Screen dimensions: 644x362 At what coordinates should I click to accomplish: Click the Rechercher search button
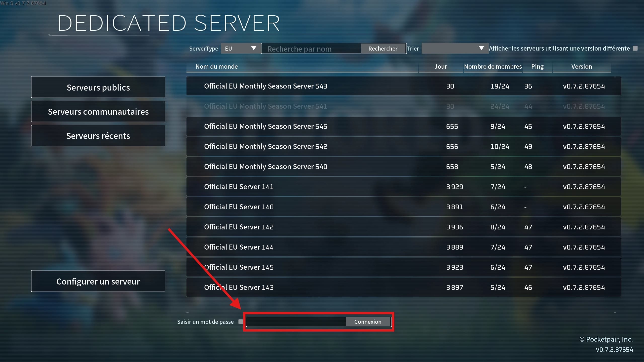click(x=383, y=48)
